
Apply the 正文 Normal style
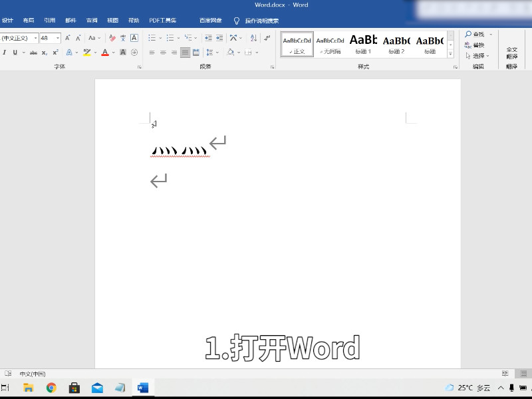pos(297,44)
